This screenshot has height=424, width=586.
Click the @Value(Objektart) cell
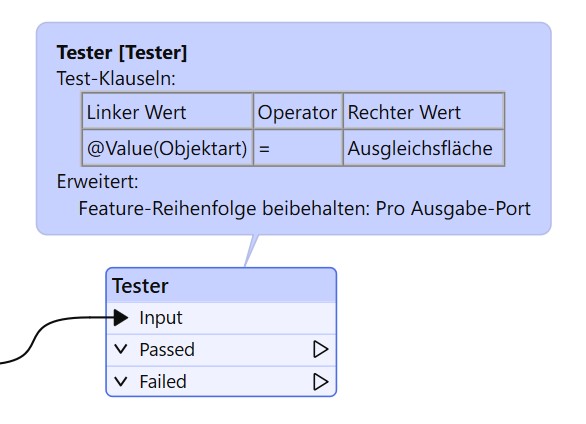tap(167, 148)
